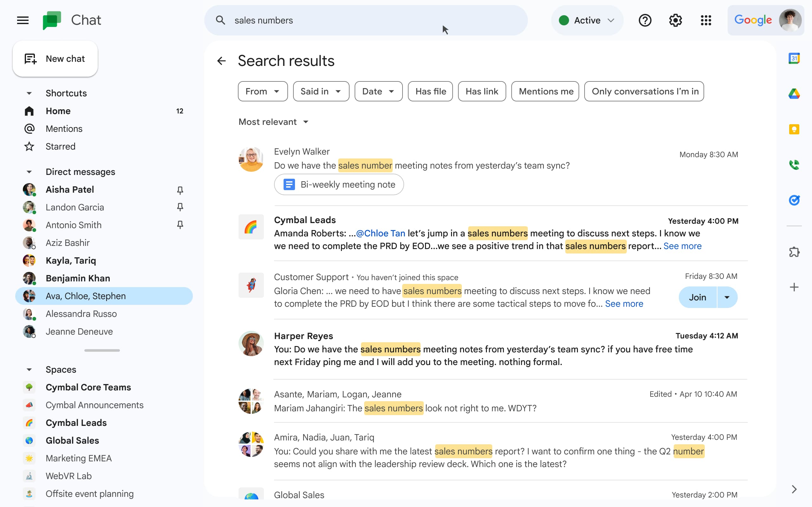Toggle the Only conversations I'm in filter
Screen dimensions: 812x507
[x=644, y=91]
